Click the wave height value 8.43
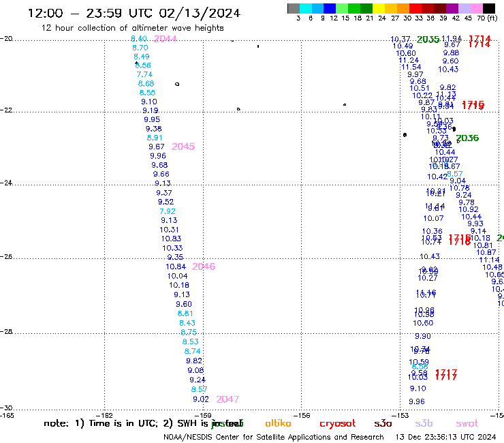 187,323
